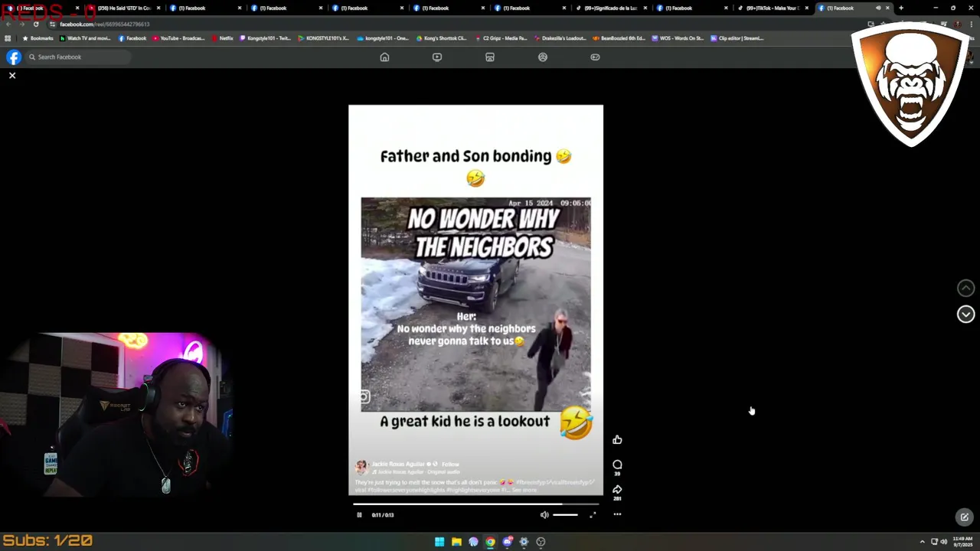
Task: Click the Facebook logo icon
Action: [14, 57]
